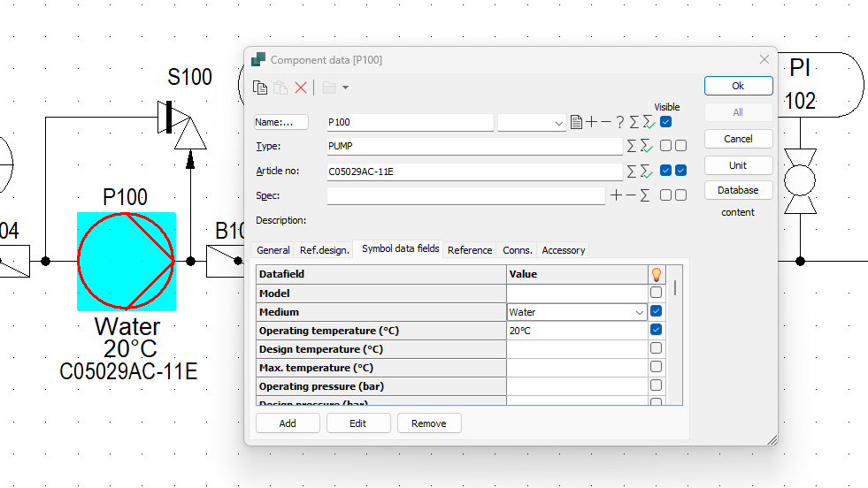Toggle second checkbox in Article no row

681,171
